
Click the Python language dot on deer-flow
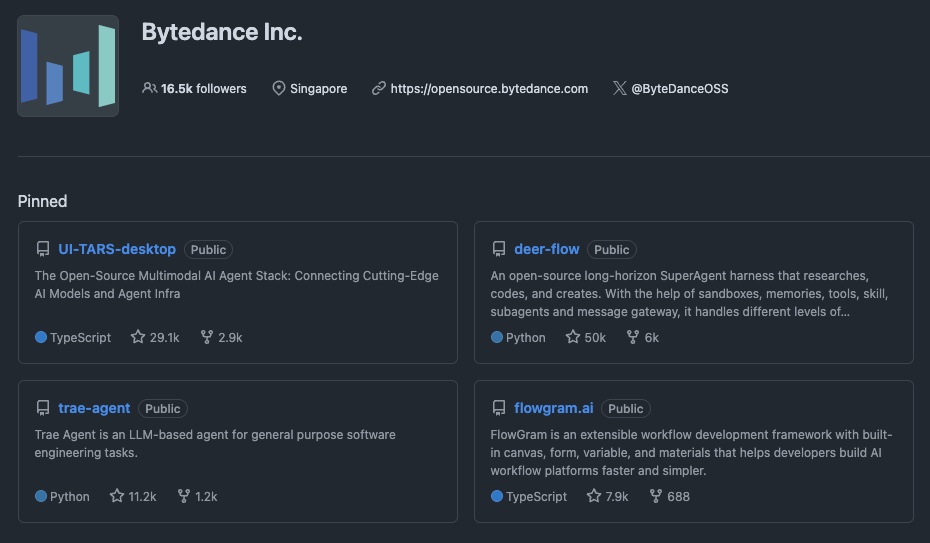tap(497, 337)
